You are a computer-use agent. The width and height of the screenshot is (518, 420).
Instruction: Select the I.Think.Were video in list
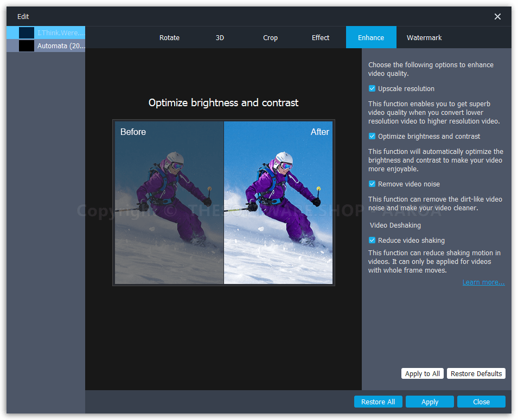(46, 33)
